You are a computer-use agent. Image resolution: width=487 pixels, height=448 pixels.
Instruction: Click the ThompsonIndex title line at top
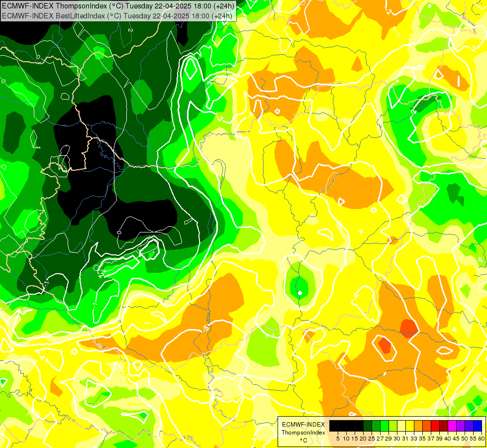click(118, 5)
